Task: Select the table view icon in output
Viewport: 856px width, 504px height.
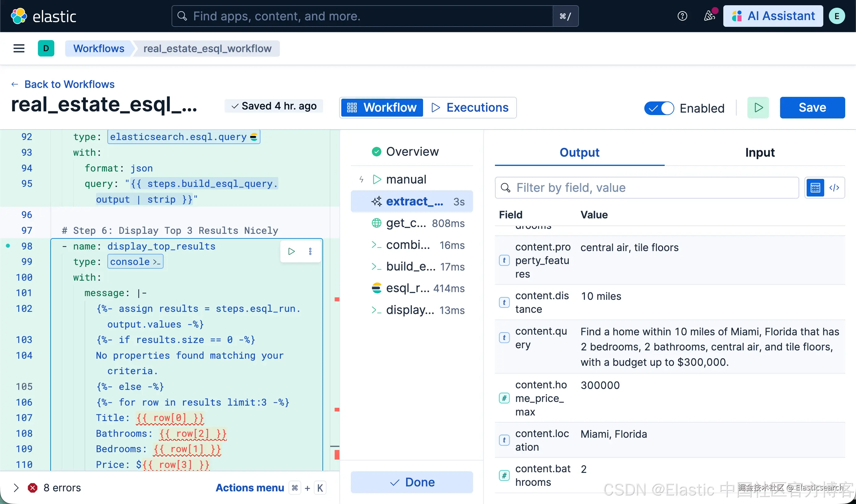Action: (815, 188)
